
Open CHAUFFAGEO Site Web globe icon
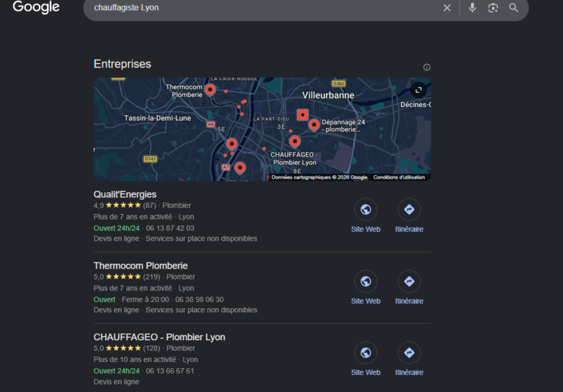(366, 353)
